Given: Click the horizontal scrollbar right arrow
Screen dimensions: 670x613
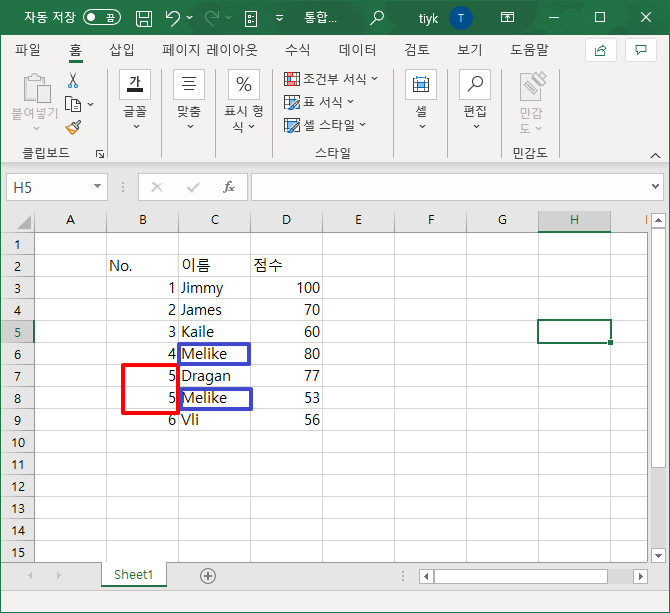Looking at the screenshot, I should point(641,576).
